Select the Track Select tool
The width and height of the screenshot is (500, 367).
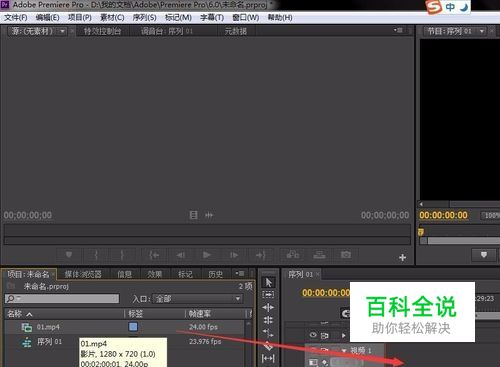point(268,295)
